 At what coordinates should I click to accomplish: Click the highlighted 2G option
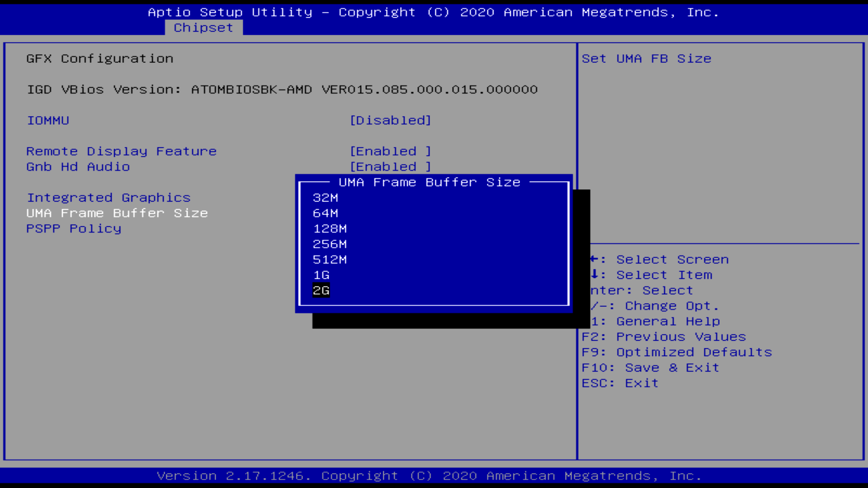tap(321, 291)
